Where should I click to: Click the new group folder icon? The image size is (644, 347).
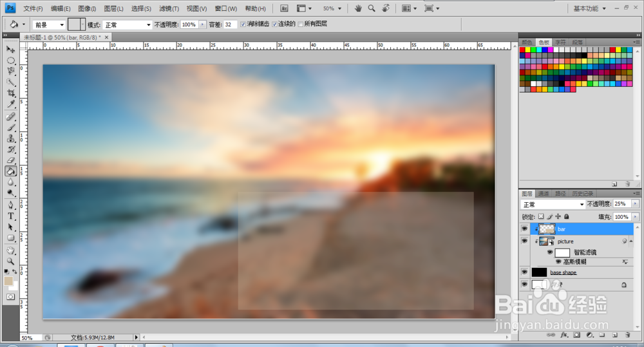coord(602,335)
